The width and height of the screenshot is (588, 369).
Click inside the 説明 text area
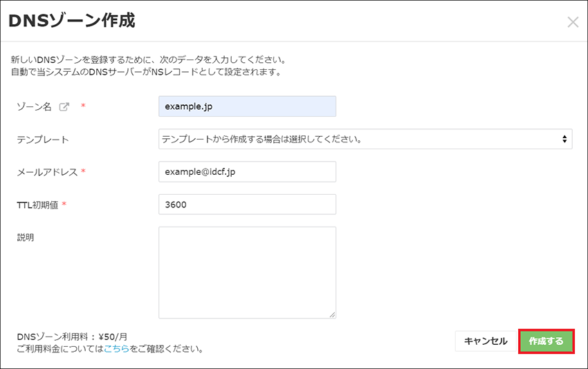(x=247, y=272)
